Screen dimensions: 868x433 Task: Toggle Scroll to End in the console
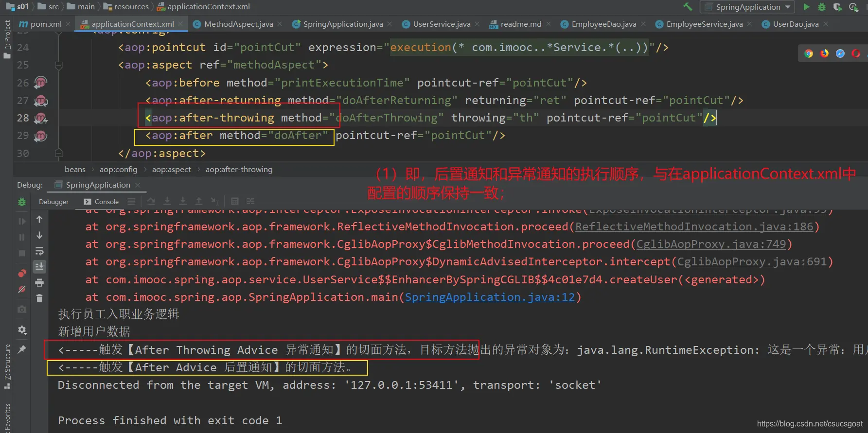(x=39, y=266)
